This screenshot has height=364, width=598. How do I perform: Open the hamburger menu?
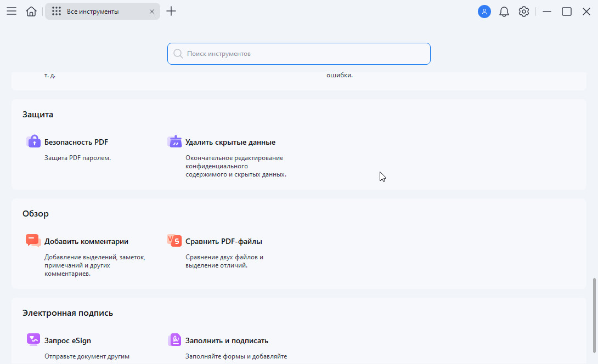point(12,12)
